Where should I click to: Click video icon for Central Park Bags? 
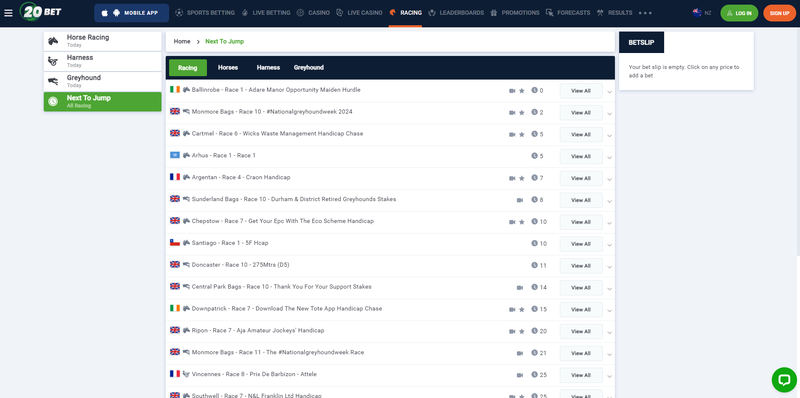[x=520, y=288]
